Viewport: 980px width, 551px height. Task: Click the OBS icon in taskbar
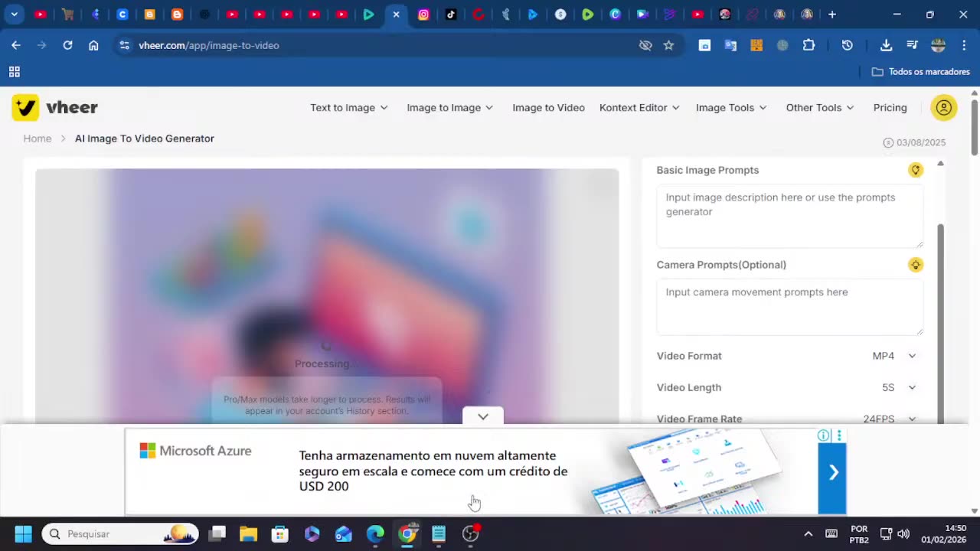coord(471,533)
